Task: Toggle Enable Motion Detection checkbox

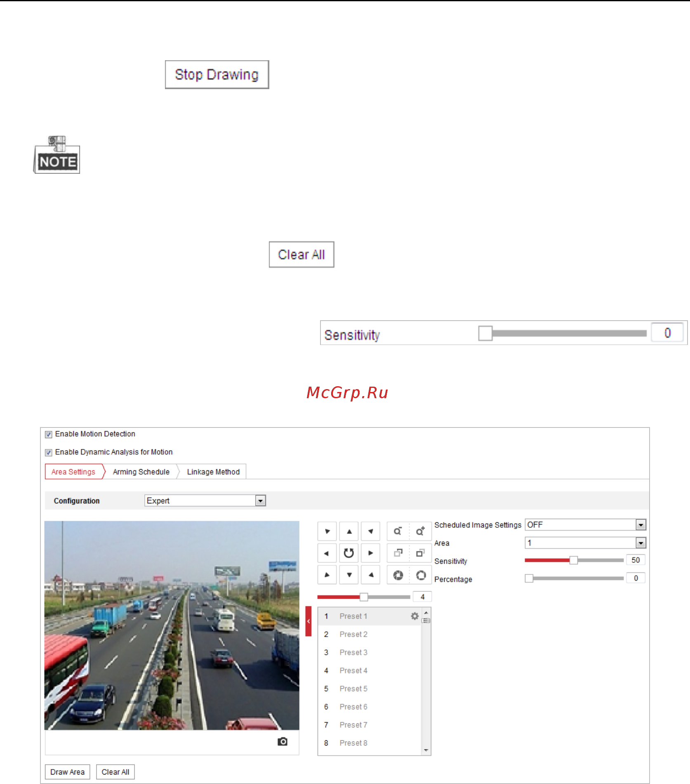Action: point(49,435)
